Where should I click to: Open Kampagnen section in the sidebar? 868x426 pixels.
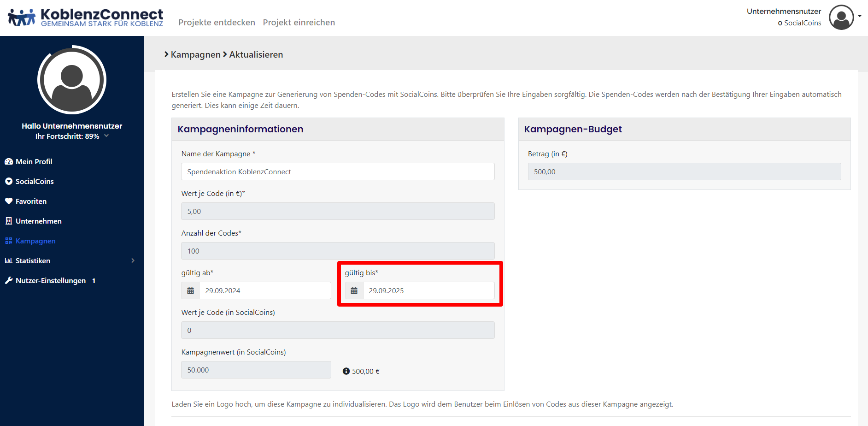(35, 241)
